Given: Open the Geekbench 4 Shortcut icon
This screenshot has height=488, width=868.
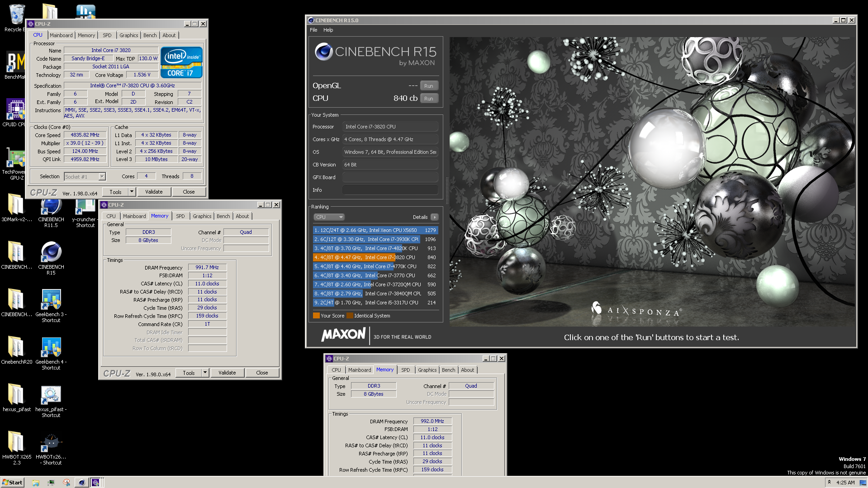Looking at the screenshot, I should [51, 353].
